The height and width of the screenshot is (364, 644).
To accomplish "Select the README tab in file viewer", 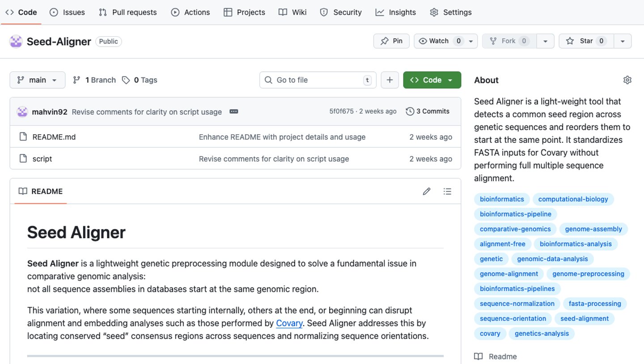I will point(41,191).
